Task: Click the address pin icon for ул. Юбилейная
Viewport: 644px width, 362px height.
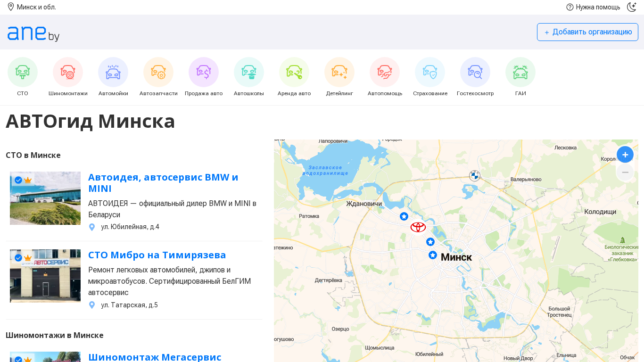Action: pyautogui.click(x=92, y=227)
